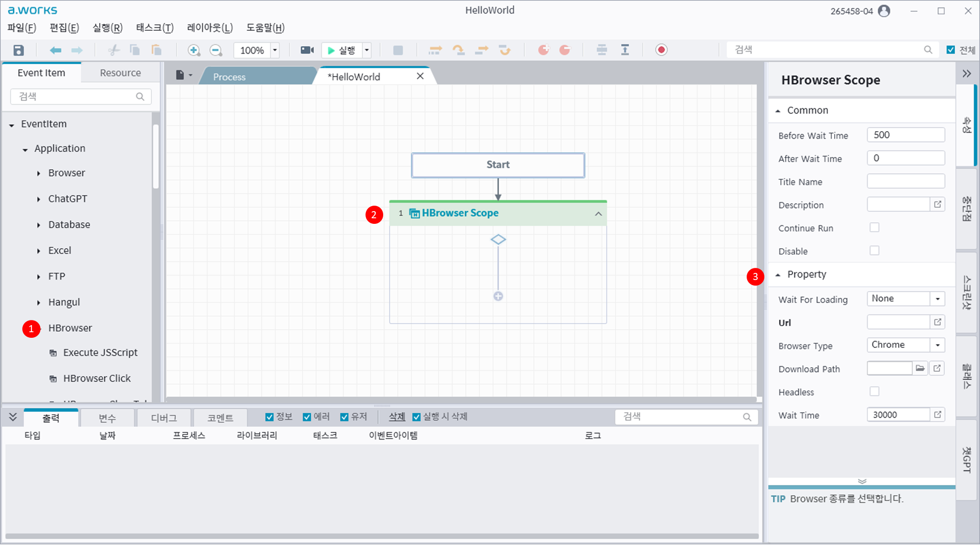
Task: Click the Event Item search field
Action: [81, 96]
